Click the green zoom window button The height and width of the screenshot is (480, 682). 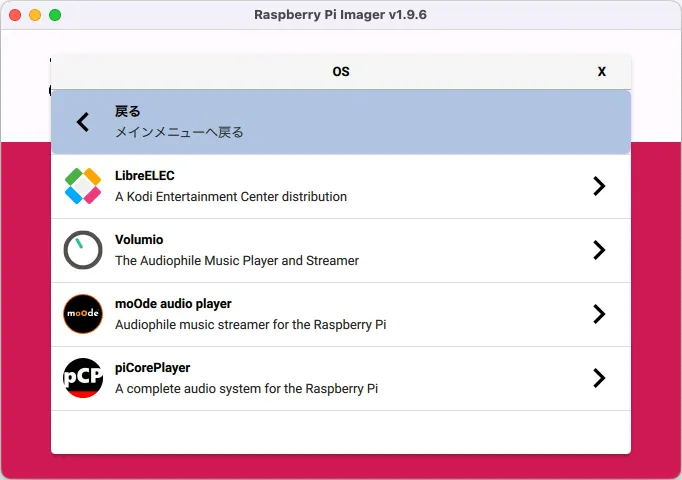point(55,15)
